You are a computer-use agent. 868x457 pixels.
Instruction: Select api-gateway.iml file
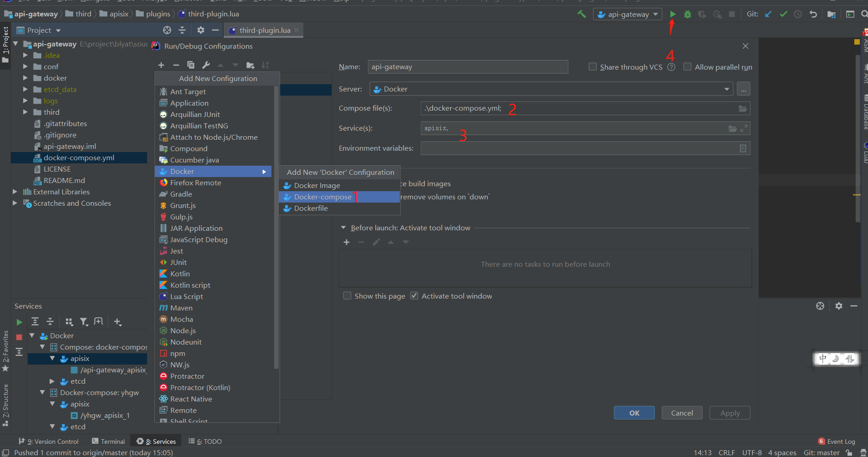click(70, 146)
